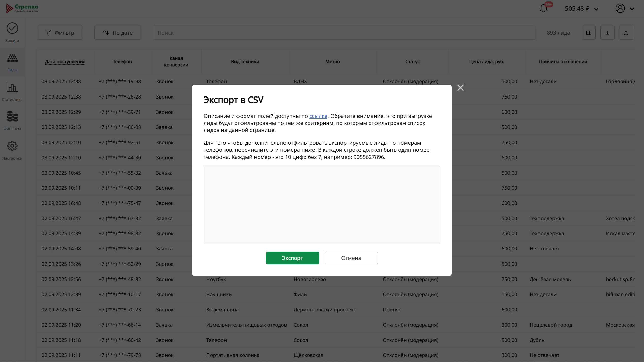This screenshot has width=644, height=362.
Task: Expand the profile menu chevron
Action: pyautogui.click(x=632, y=9)
